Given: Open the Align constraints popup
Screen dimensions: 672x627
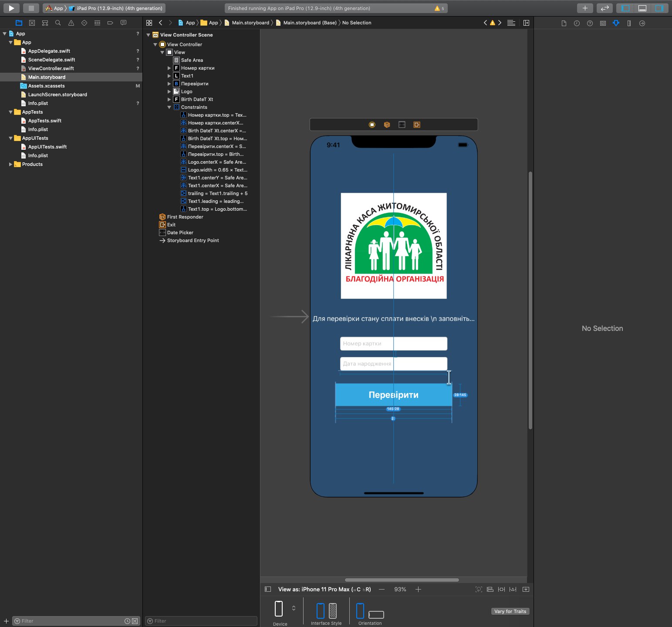Looking at the screenshot, I should coord(490,589).
